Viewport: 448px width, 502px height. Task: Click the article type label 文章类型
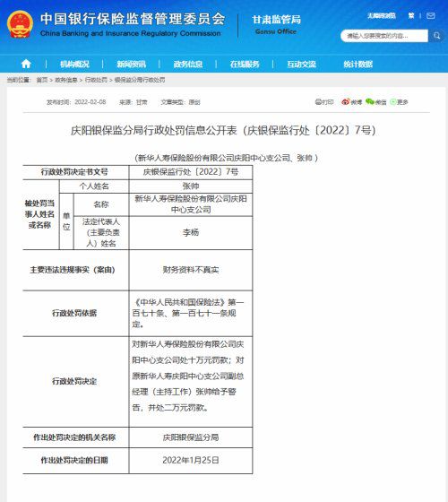[180, 102]
